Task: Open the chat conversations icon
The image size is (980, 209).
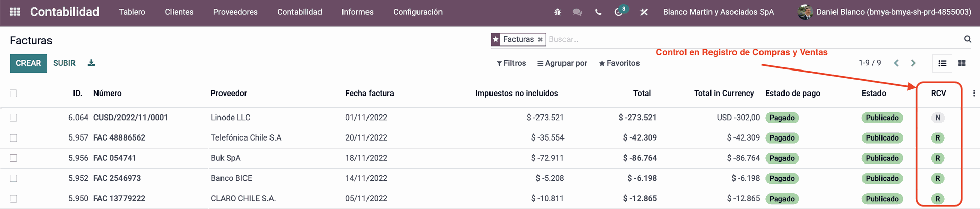Action: 577,12
